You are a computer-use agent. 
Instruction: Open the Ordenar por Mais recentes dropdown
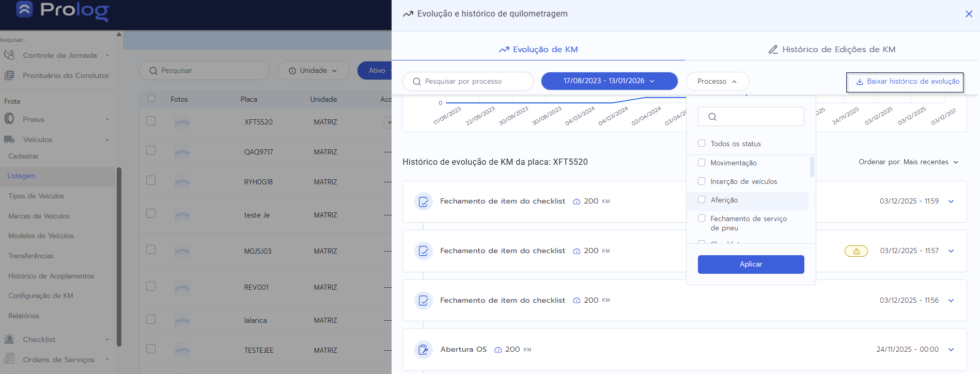click(908, 162)
